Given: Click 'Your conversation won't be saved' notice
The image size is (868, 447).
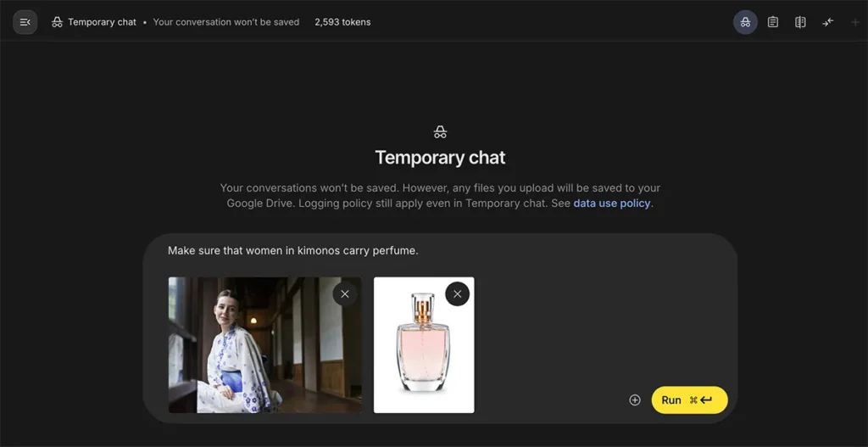Looking at the screenshot, I should [225, 22].
